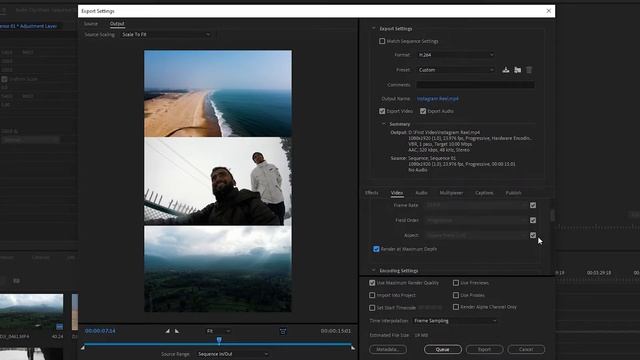
Task: Click the preview playhead marker
Action: point(219,340)
